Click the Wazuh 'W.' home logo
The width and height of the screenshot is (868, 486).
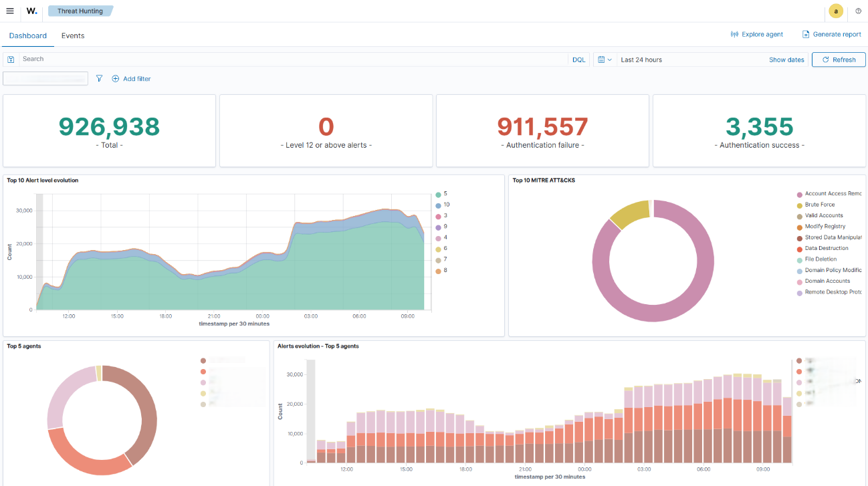(31, 11)
